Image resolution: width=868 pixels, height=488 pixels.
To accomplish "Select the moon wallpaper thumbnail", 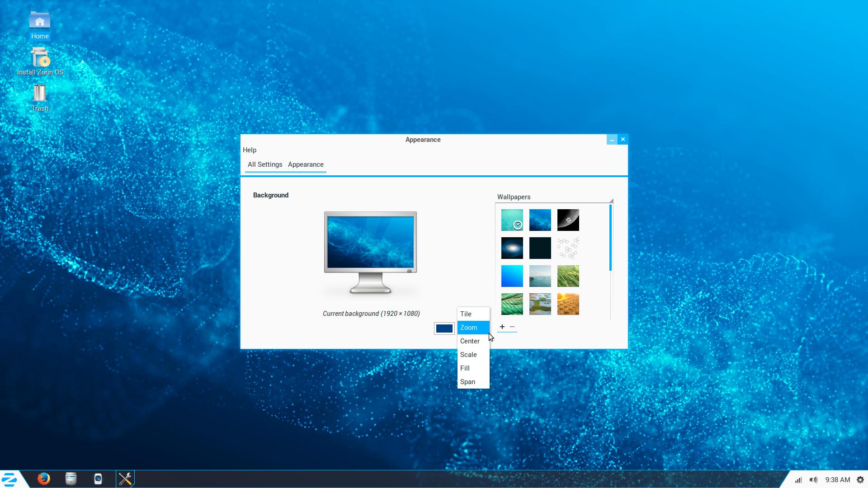I will pyautogui.click(x=568, y=220).
